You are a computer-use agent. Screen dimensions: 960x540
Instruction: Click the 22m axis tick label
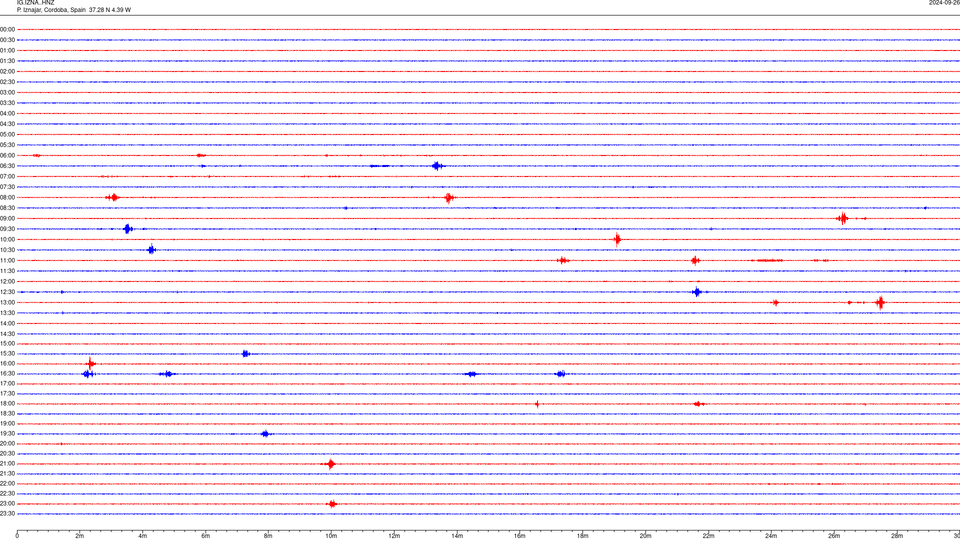pos(708,536)
